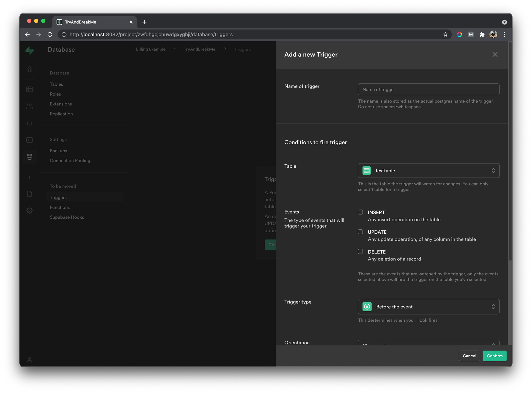
Task: Open SQL editor icon in sidebar
Action: (30, 140)
